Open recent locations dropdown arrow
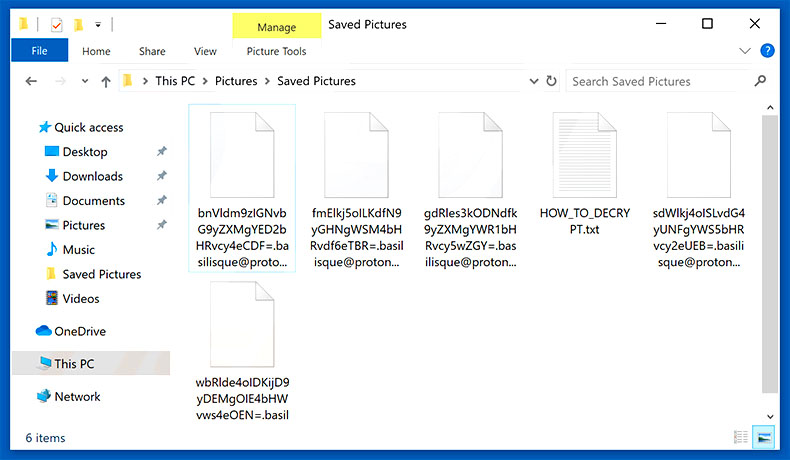The height and width of the screenshot is (460, 790). 85,81
